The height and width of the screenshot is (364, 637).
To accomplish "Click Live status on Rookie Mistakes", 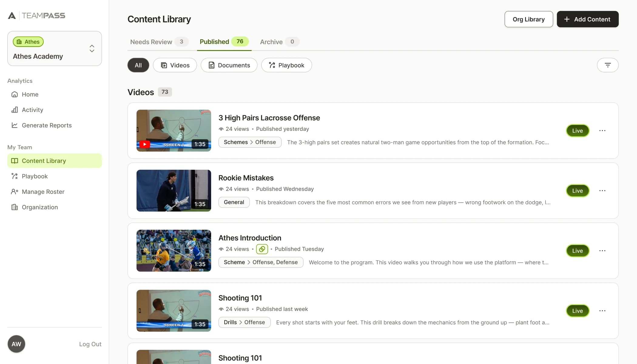I will tap(578, 191).
